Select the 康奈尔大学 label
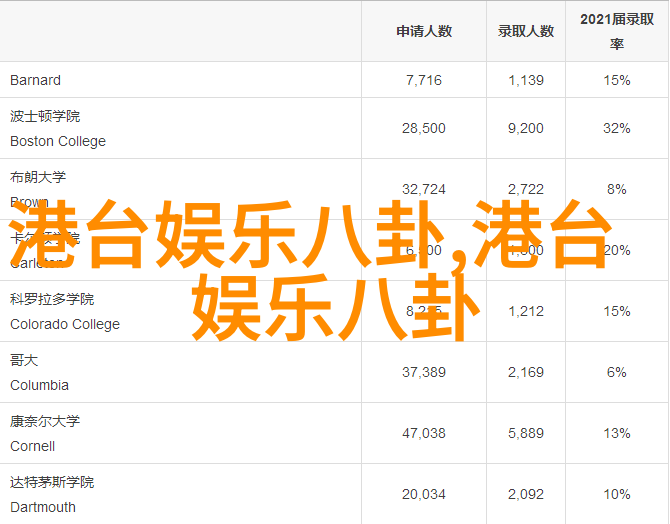The image size is (670, 524). pyautogui.click(x=45, y=421)
